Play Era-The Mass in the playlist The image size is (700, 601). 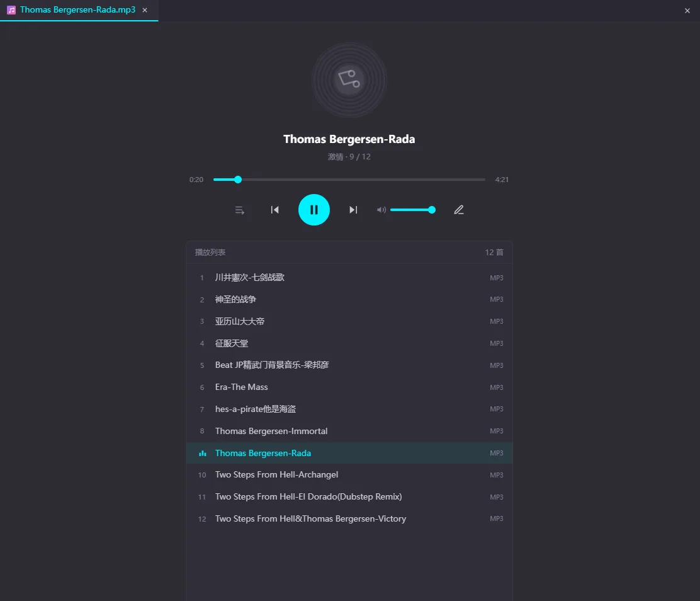click(x=349, y=387)
